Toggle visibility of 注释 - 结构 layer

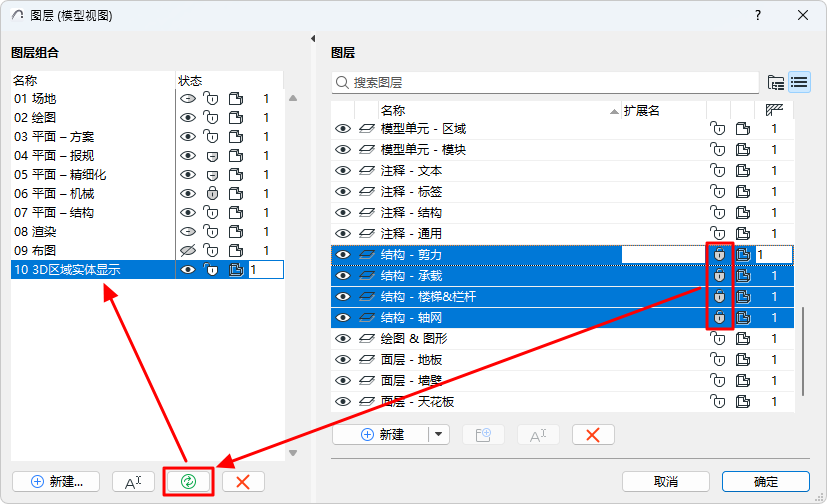(343, 212)
